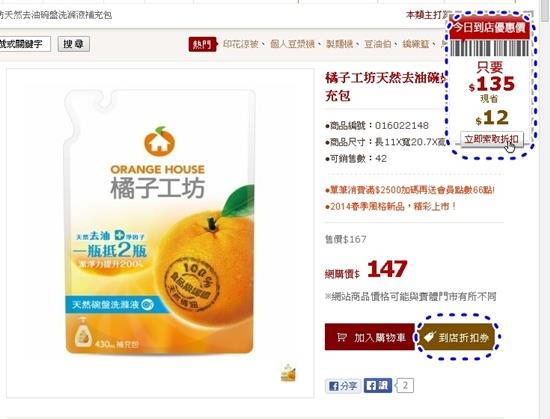Click the 加入購物車 add to cart button
This screenshot has width=550, height=419.
click(x=370, y=337)
